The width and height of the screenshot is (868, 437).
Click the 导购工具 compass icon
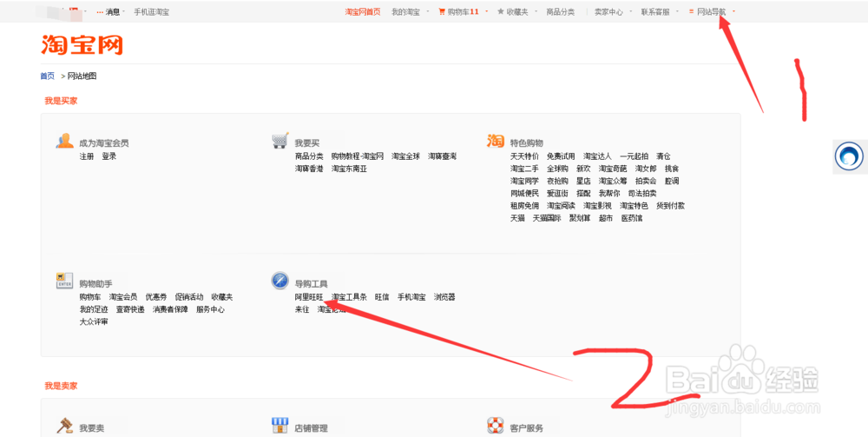coord(280,281)
